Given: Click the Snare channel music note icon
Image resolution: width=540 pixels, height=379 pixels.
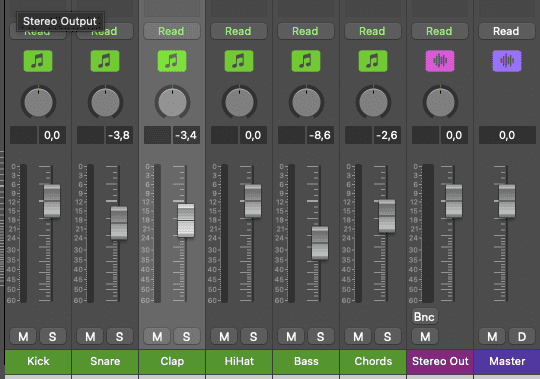Looking at the screenshot, I should point(105,61).
